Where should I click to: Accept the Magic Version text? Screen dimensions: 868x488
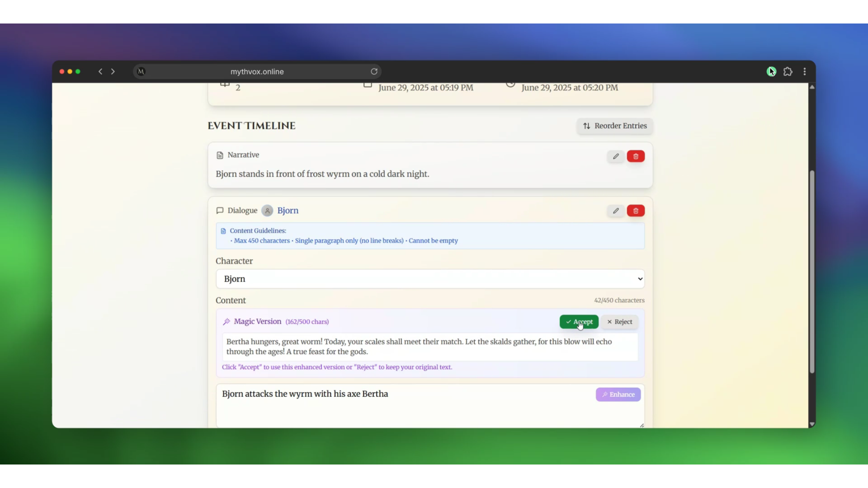click(579, 322)
